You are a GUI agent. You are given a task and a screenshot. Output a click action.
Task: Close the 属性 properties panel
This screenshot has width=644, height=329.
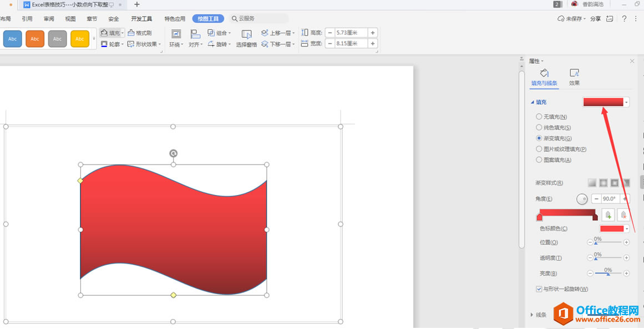pos(632,61)
